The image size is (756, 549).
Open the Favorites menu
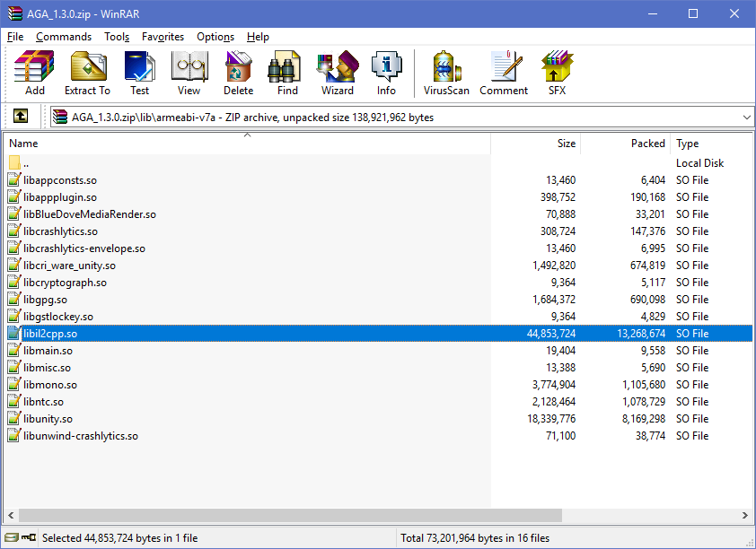pyautogui.click(x=163, y=37)
